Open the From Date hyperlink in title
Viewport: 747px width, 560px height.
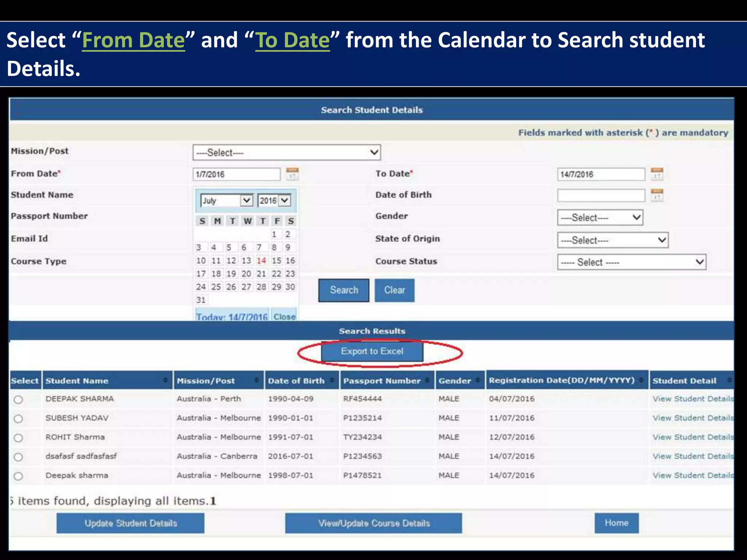(x=133, y=40)
